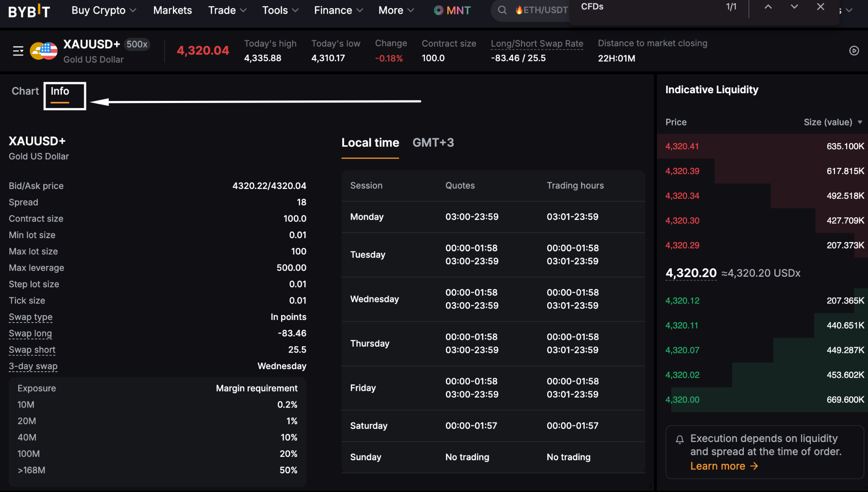This screenshot has height=492, width=868.
Task: Click the Max leverage value 500.00
Action: point(291,268)
